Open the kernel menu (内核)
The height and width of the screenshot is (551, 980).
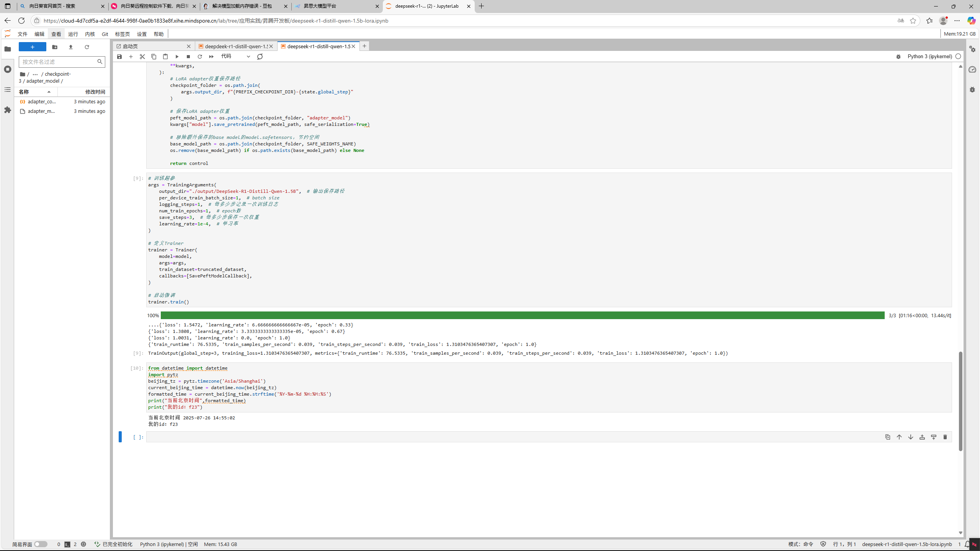coord(90,34)
